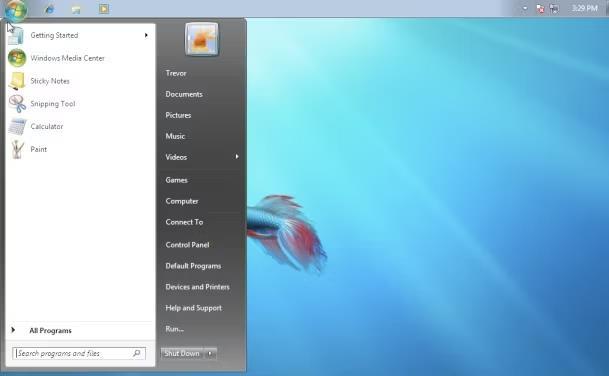Click the Windows Start orb
The height and width of the screenshot is (376, 609).
[x=16, y=10]
